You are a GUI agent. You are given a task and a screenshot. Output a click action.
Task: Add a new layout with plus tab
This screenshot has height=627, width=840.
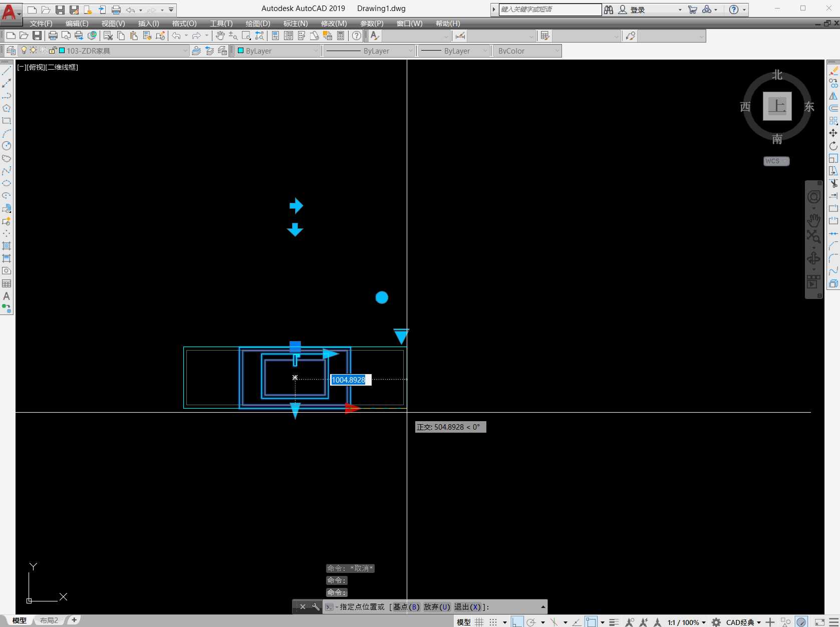[74, 620]
